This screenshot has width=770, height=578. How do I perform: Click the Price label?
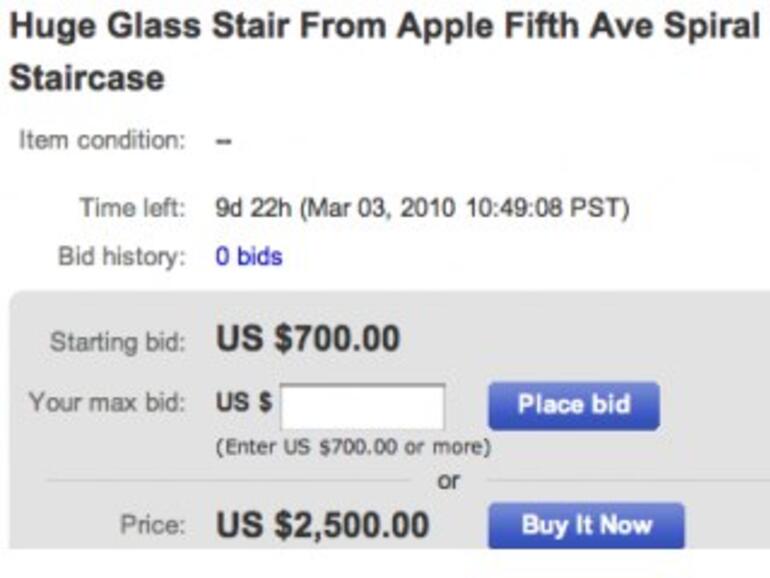(152, 525)
